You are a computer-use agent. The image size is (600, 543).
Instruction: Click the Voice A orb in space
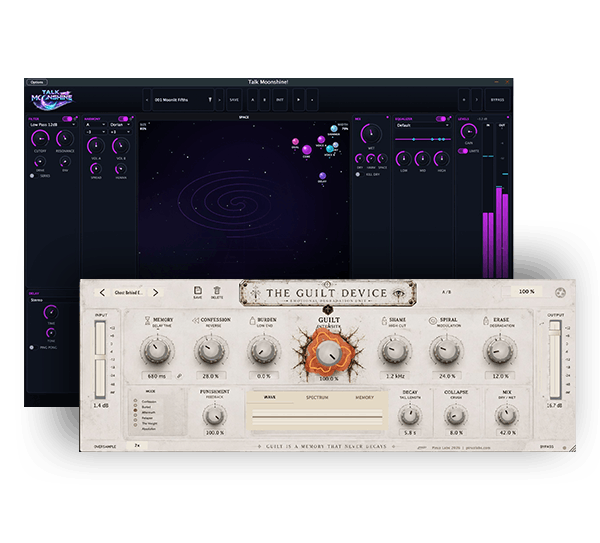click(321, 140)
